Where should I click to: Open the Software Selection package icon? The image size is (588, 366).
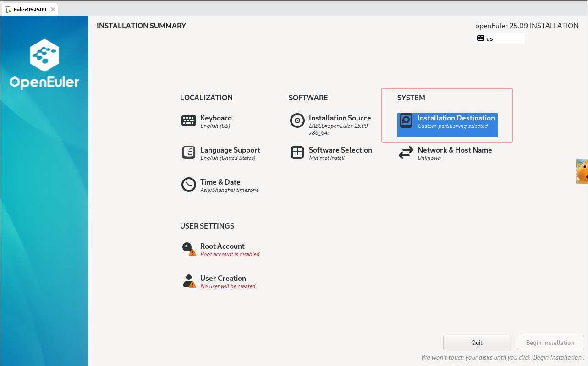click(x=297, y=153)
